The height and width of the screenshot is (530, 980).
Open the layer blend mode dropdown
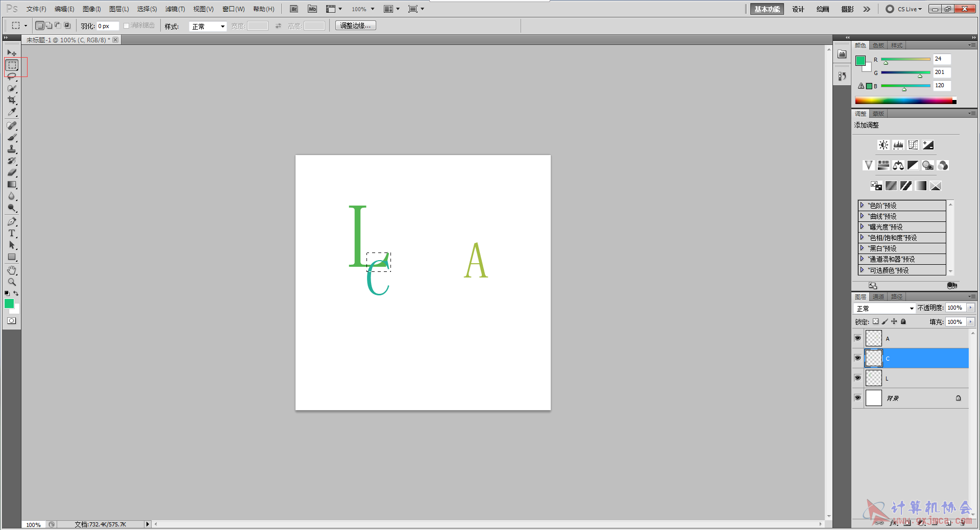[885, 308]
